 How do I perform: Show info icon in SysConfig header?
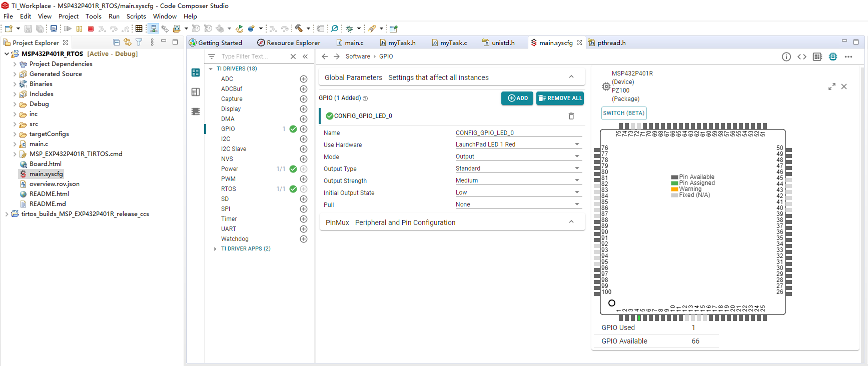(786, 57)
